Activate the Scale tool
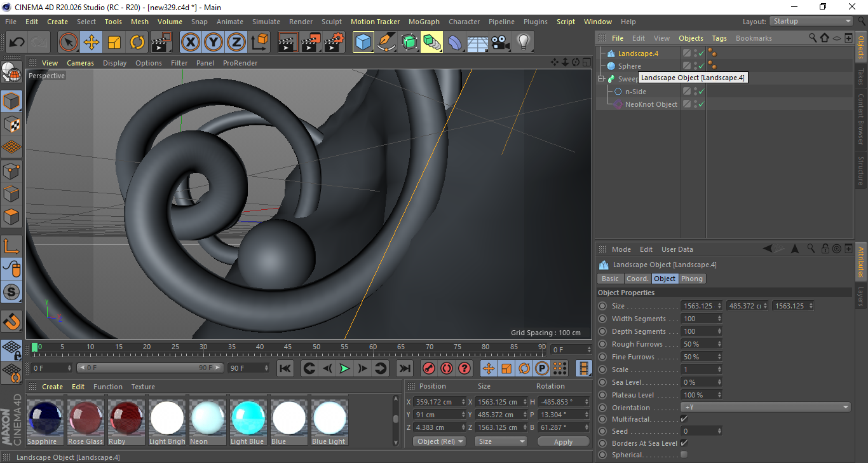Image resolution: width=868 pixels, height=463 pixels. [x=114, y=43]
